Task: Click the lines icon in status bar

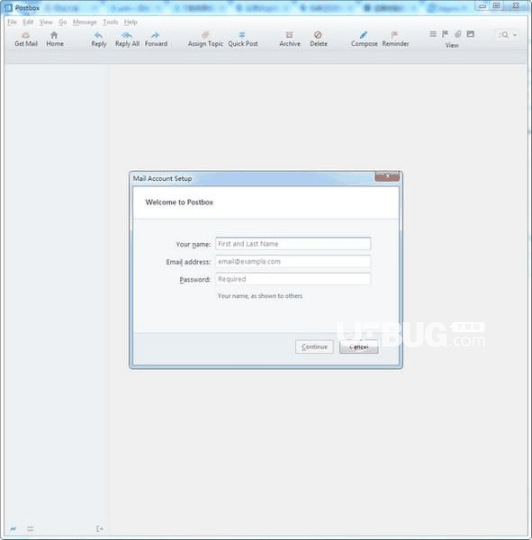Action: pos(30,529)
